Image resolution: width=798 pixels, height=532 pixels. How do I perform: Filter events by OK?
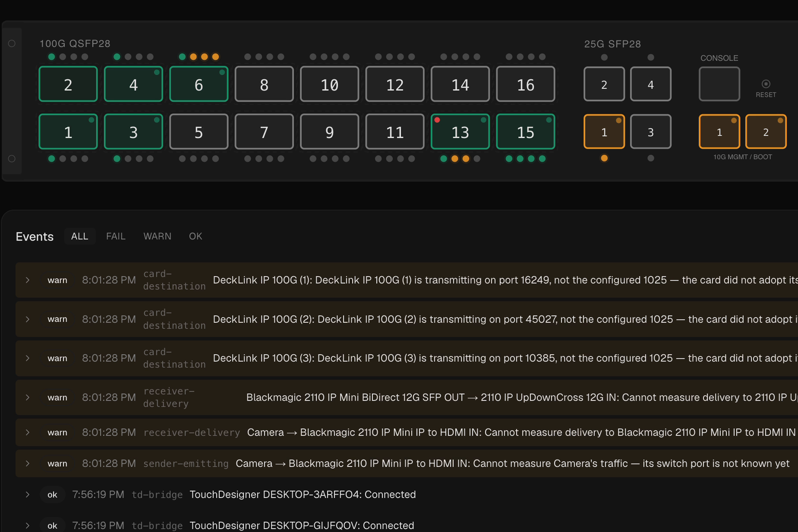(x=196, y=236)
